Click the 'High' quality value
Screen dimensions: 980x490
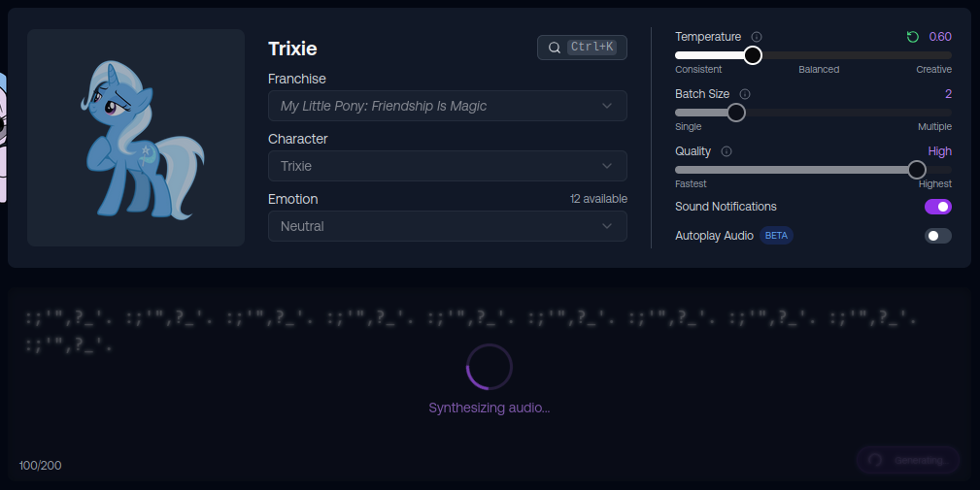[x=939, y=151]
